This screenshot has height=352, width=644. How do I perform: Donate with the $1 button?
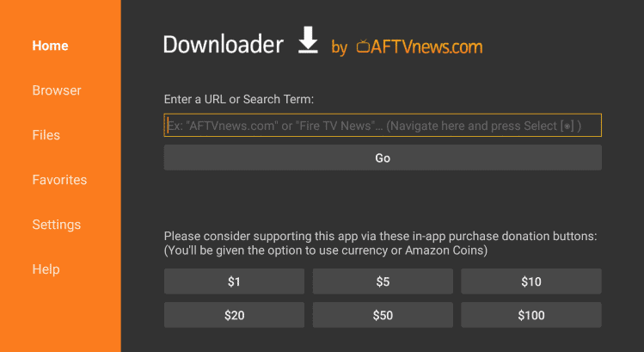point(234,281)
